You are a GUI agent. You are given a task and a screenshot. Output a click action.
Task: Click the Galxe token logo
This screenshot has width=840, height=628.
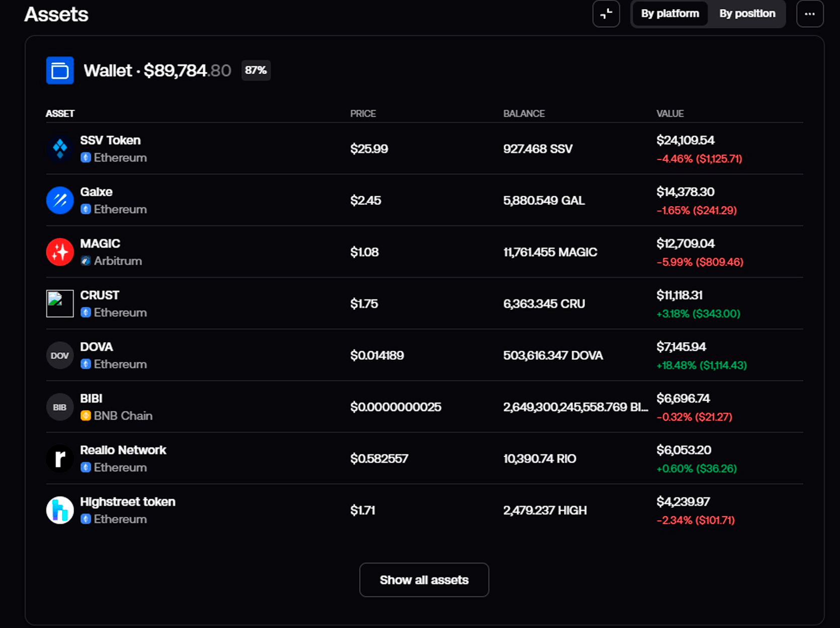[60, 200]
